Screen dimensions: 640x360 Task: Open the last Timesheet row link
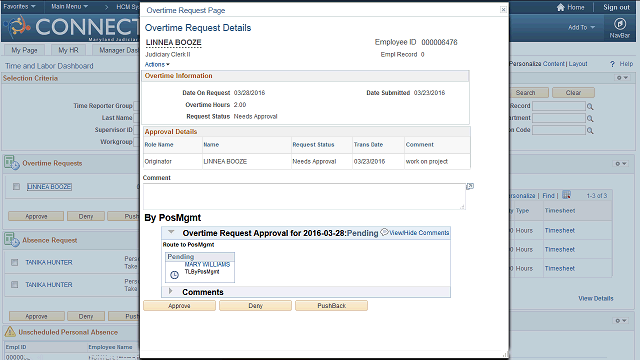point(560,269)
